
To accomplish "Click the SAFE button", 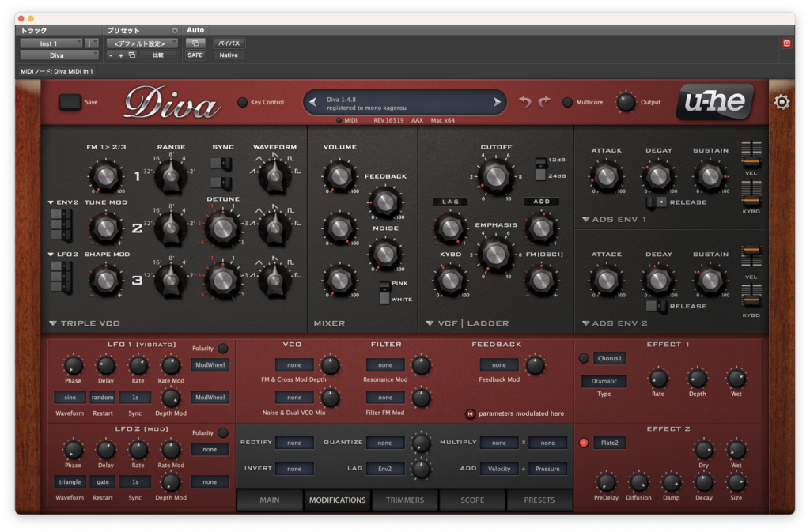I will 195,55.
